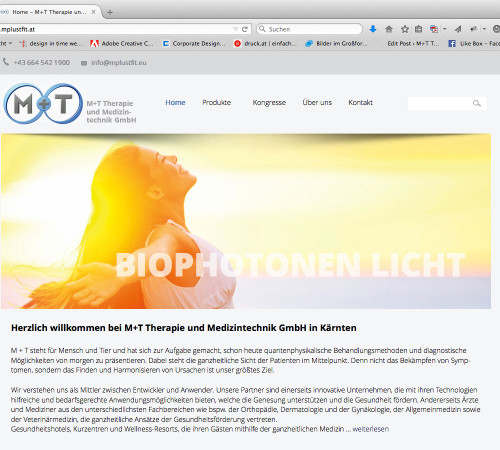The width and height of the screenshot is (500, 450).
Task: Click the envelope icon beside info@mplustfit.eu
Action: pyautogui.click(x=84, y=63)
